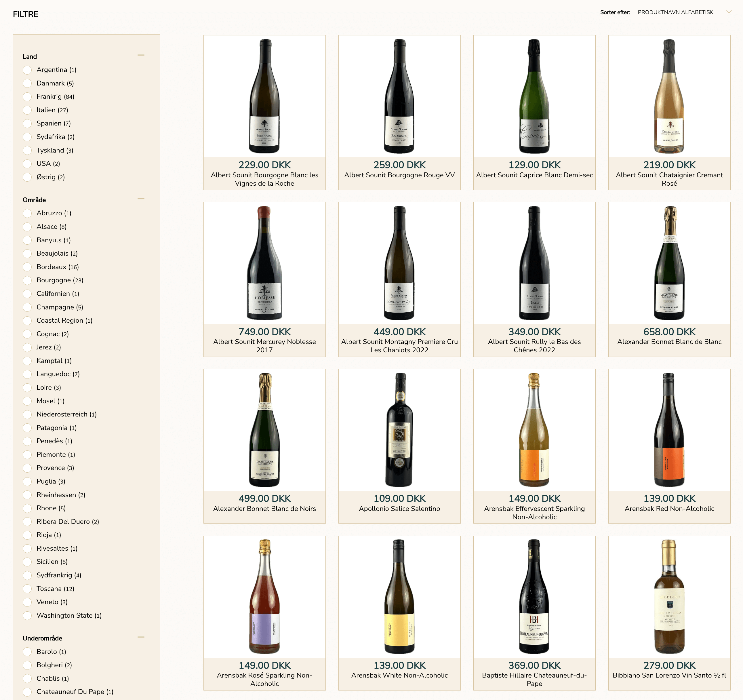This screenshot has width=743, height=700.
Task: Select the Østrig country filter
Action: pyautogui.click(x=27, y=177)
